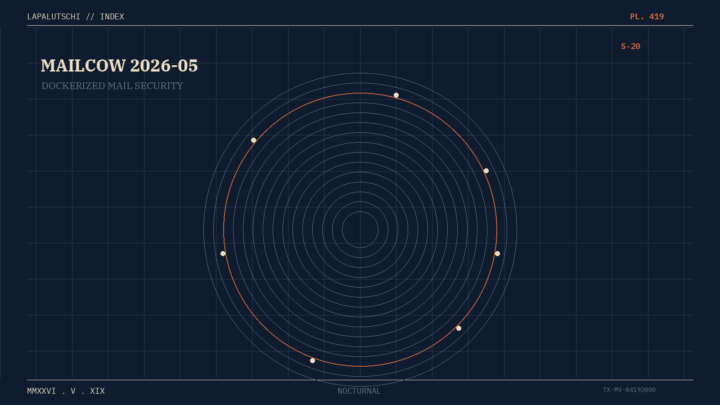The height and width of the screenshot is (405, 720).
Task: Click the 'NOCTURNAL' footer label
Action: [x=359, y=391]
